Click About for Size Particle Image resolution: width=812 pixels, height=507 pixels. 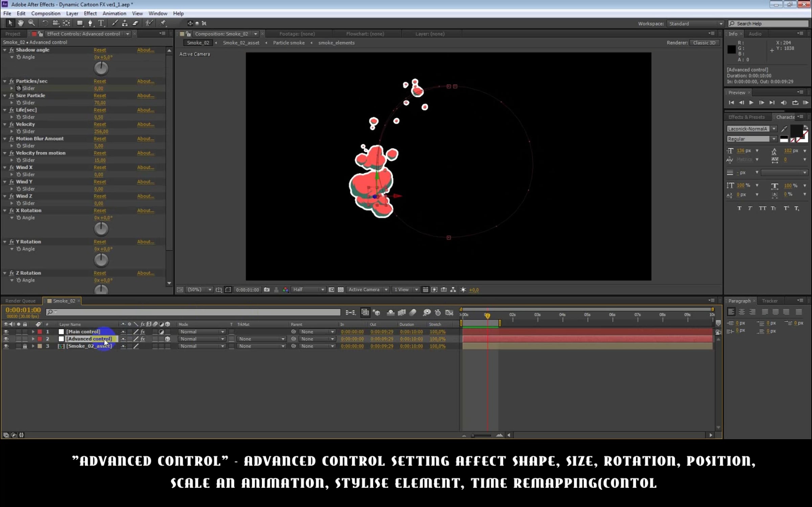145,95
